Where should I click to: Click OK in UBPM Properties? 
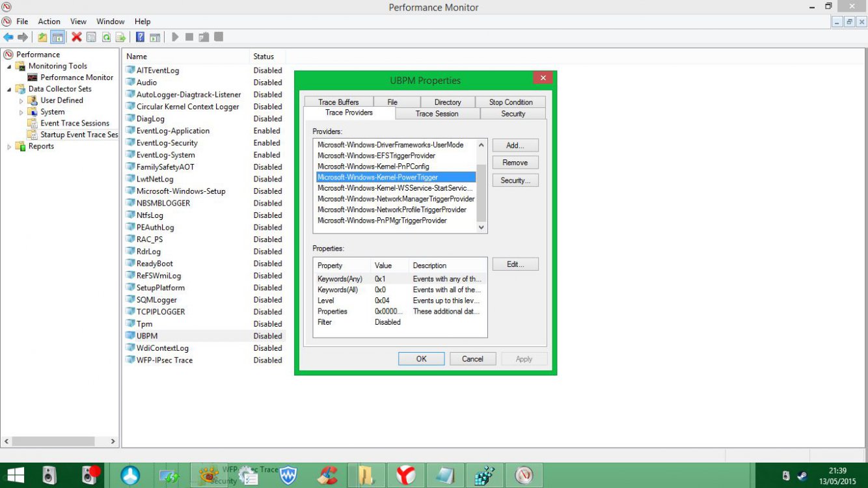click(422, 359)
